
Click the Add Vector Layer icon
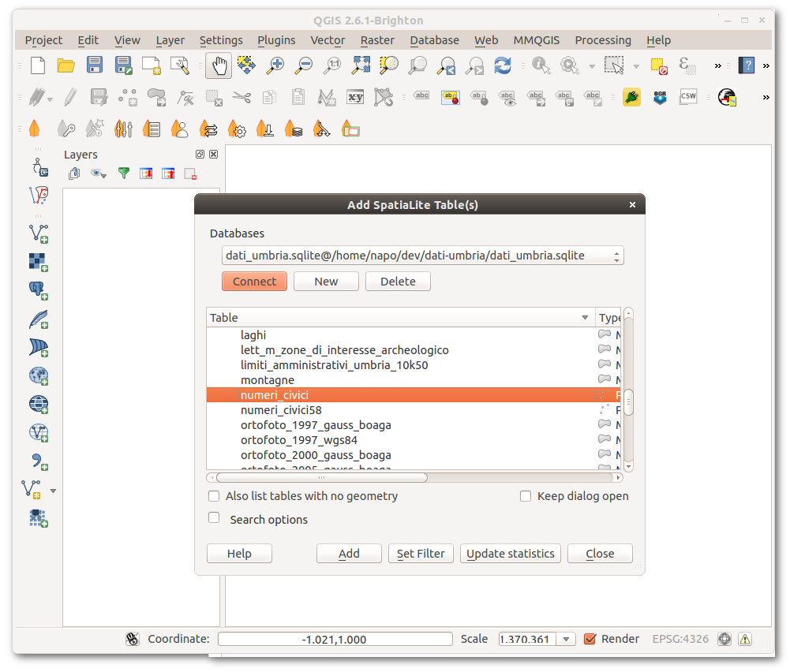pos(39,233)
